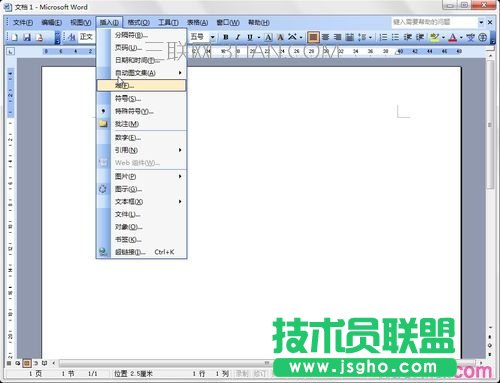The width and height of the screenshot is (500, 383).
Task: Apply Character Border icon
Action: pyautogui.click(x=268, y=37)
